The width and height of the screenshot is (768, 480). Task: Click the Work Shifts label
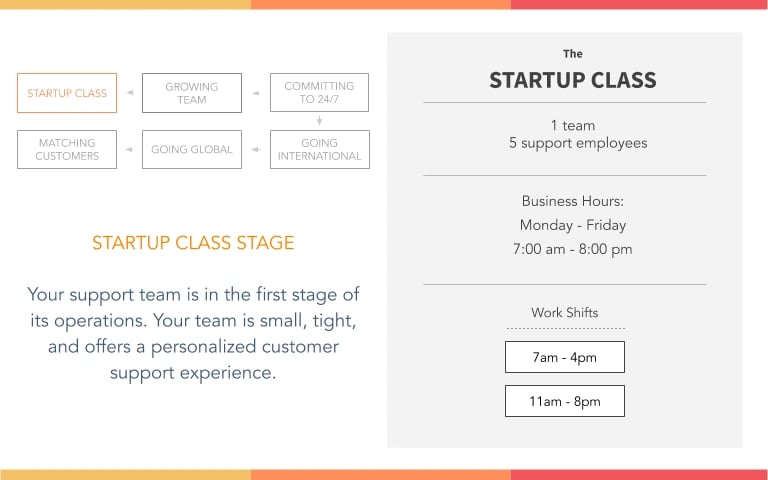click(565, 313)
